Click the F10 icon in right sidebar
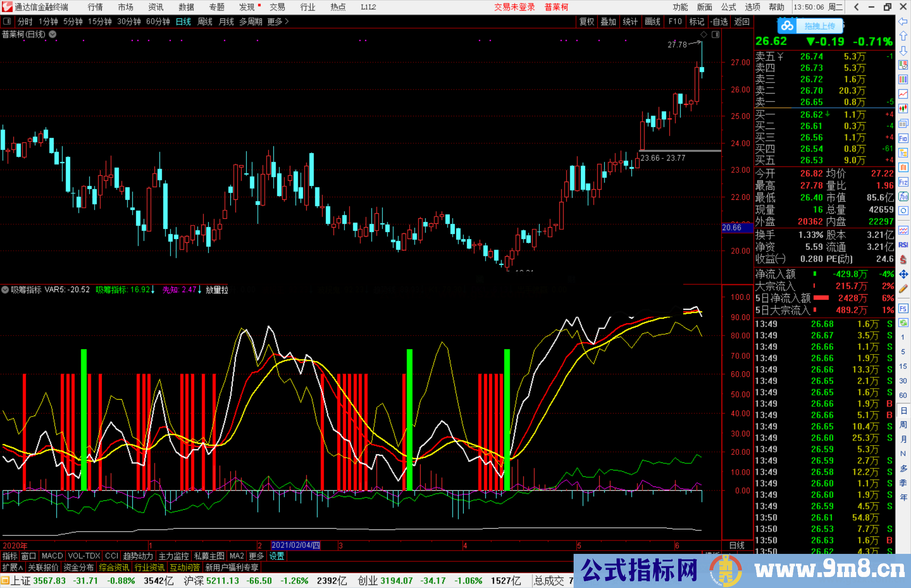 point(903,138)
